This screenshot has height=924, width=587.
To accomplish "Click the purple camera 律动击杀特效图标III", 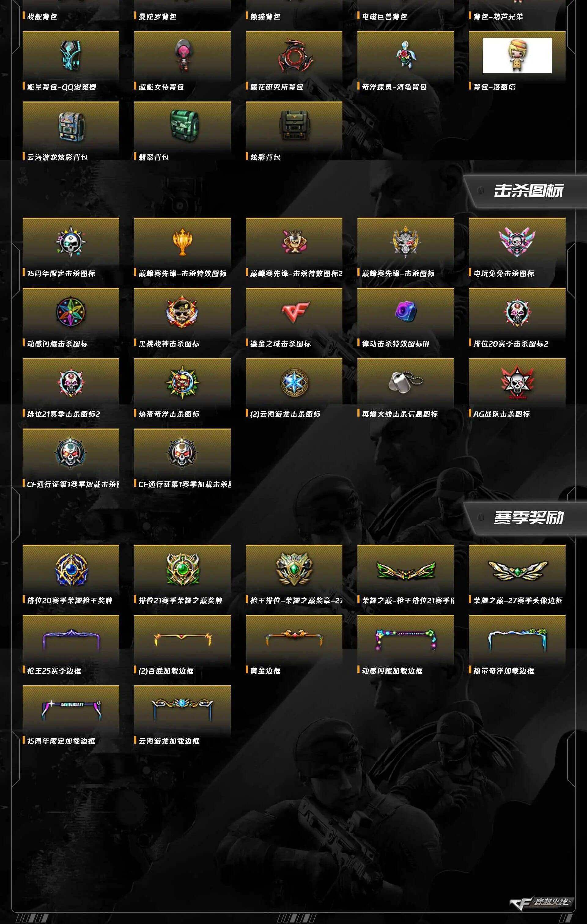I will [405, 311].
